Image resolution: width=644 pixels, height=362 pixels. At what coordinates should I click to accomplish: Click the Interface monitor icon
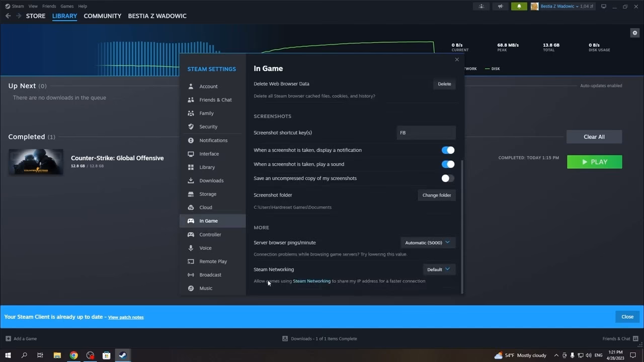coord(191,154)
